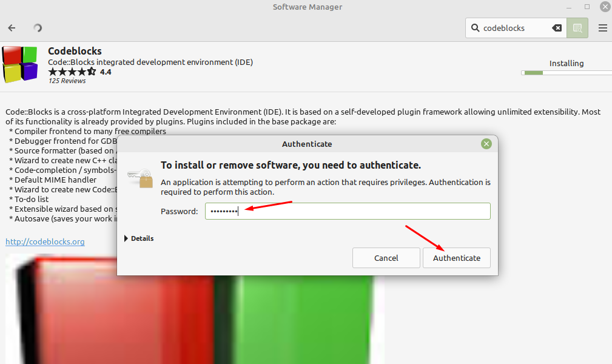Select the Codeblocks title text
This screenshot has width=612, height=364.
pyautogui.click(x=75, y=51)
